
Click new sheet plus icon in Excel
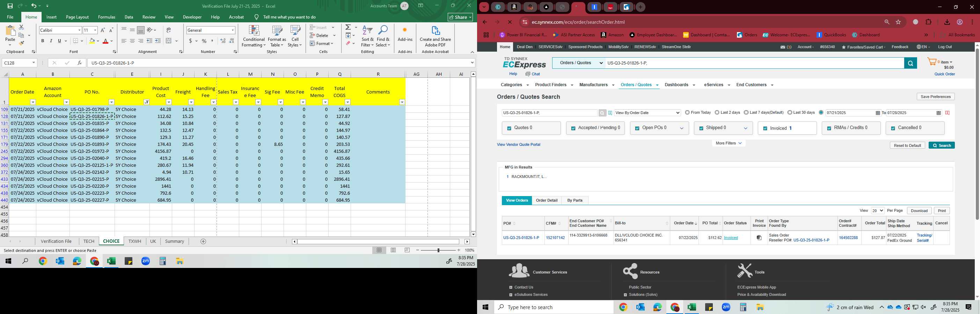(x=203, y=241)
